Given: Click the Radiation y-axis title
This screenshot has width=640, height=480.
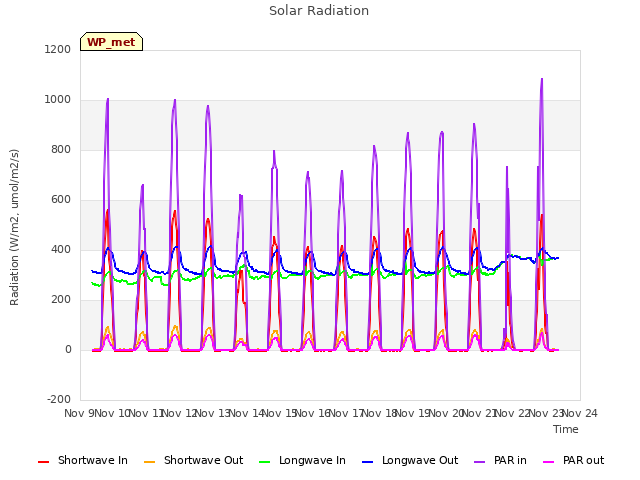Looking at the screenshot, I should pyautogui.click(x=14, y=227).
